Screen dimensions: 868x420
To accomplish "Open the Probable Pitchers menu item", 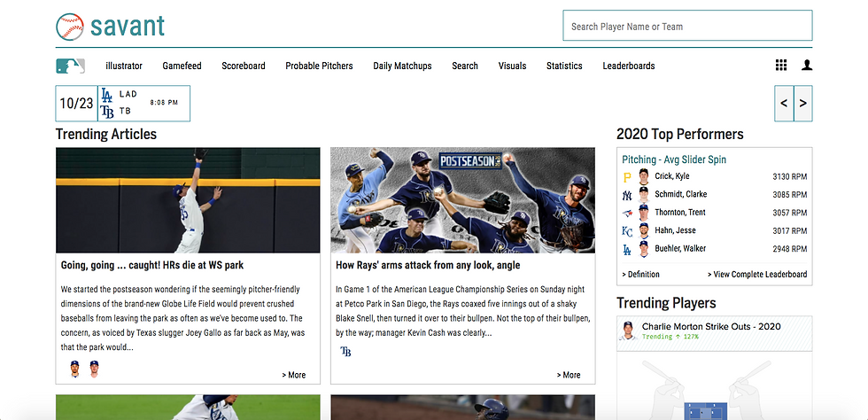I will [319, 66].
